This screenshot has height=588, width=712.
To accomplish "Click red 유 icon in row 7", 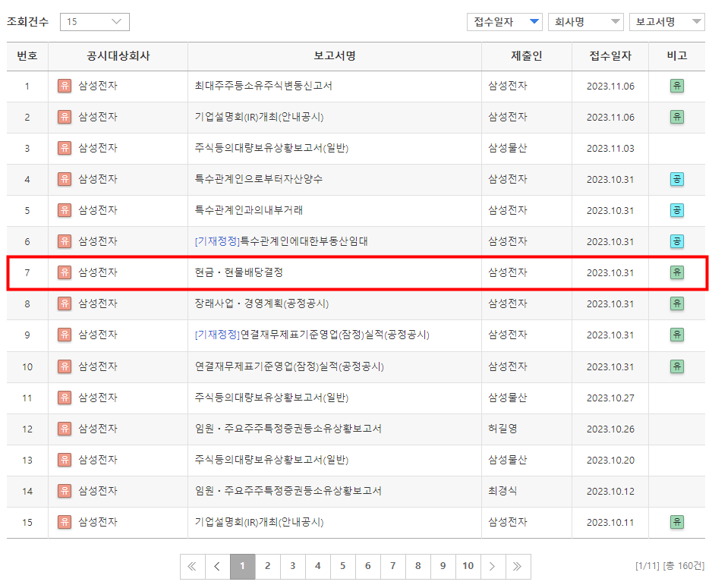I will point(65,272).
